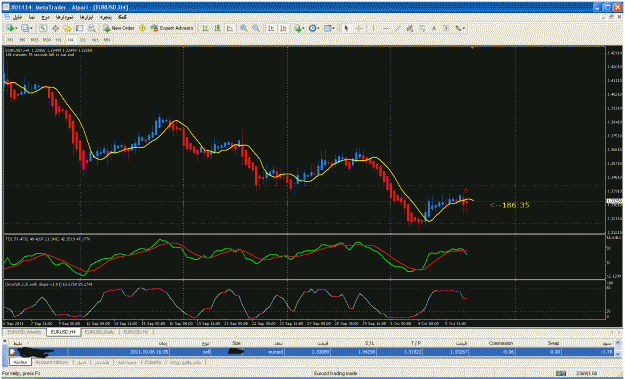This screenshot has height=379, width=625.
Task: Click the Market Watch window icon
Action: point(43,28)
